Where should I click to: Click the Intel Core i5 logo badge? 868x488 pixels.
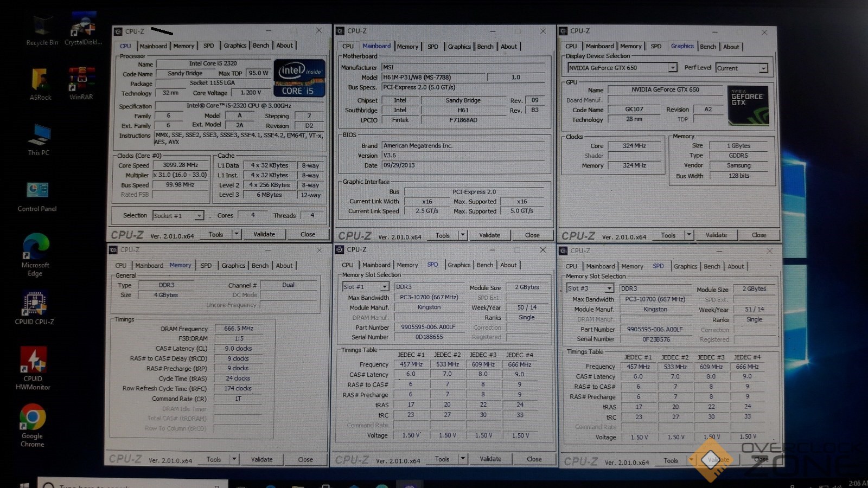299,78
